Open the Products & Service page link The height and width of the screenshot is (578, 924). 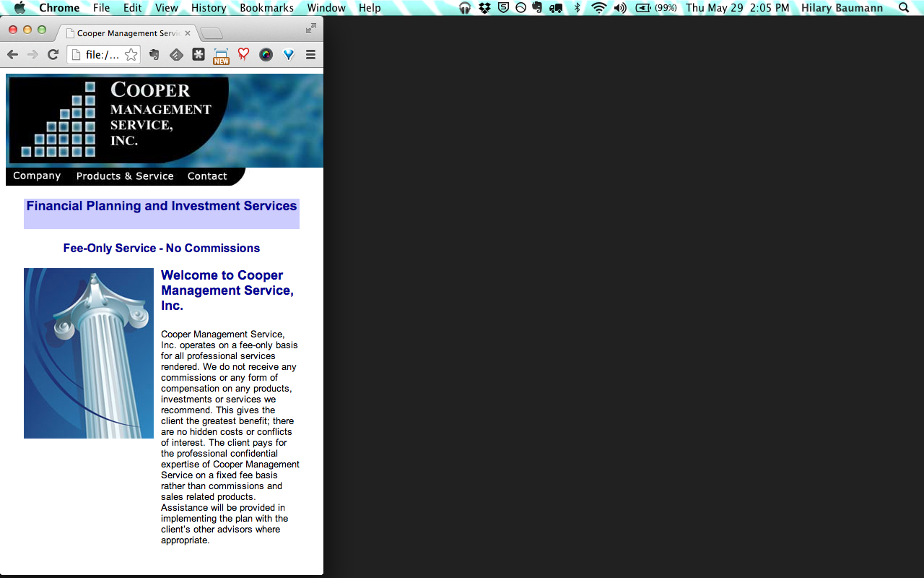[125, 176]
